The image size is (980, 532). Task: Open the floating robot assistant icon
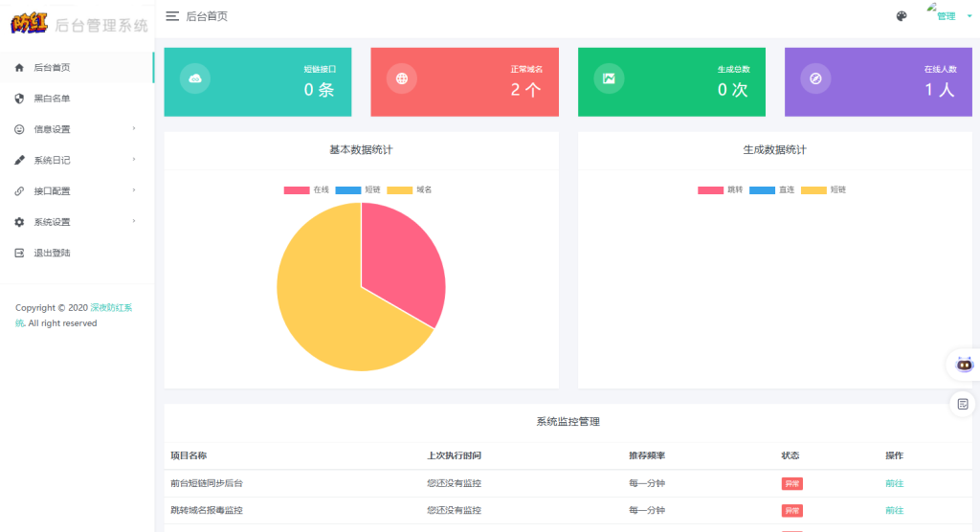964,365
